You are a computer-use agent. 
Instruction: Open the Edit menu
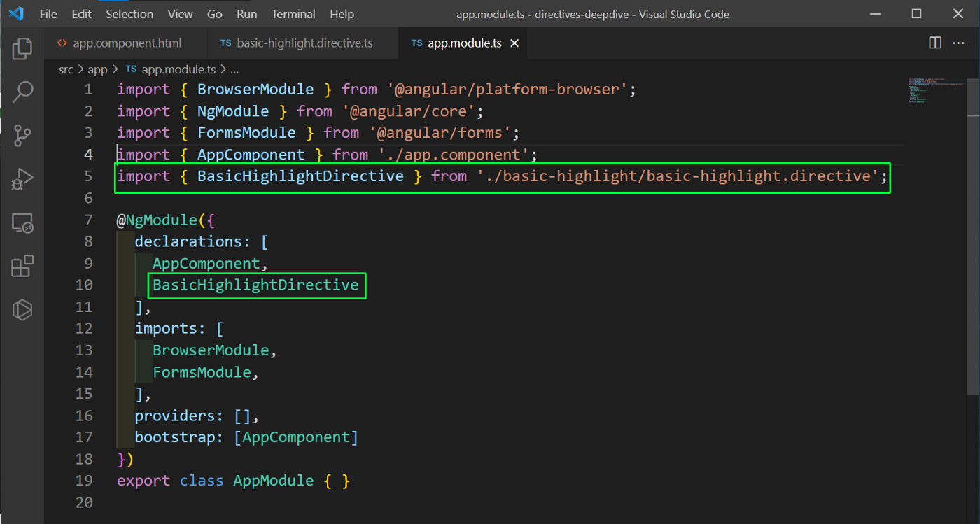(81, 14)
